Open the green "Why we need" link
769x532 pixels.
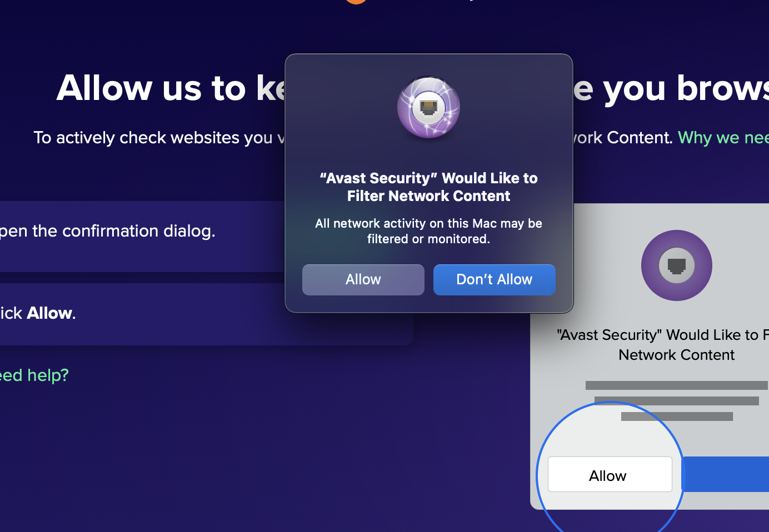(x=722, y=137)
